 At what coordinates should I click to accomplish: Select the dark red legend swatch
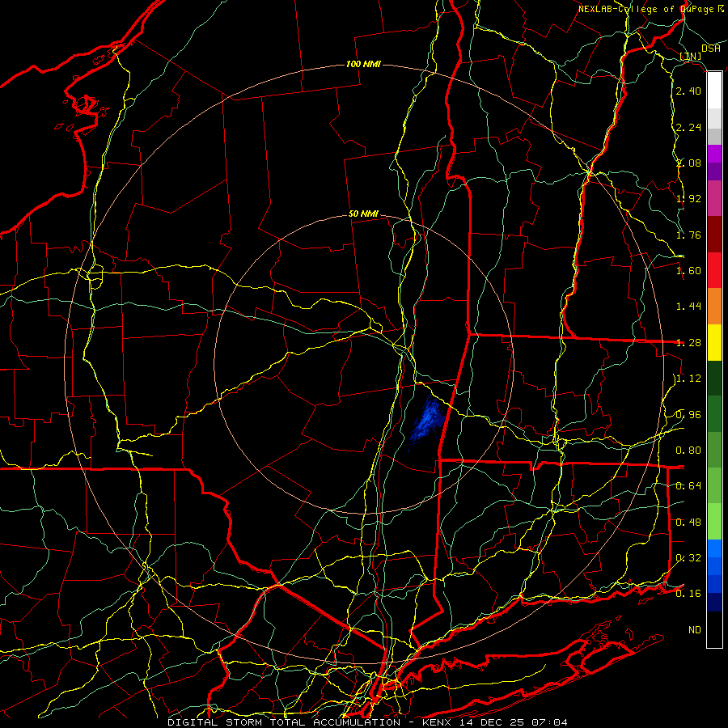(x=714, y=235)
